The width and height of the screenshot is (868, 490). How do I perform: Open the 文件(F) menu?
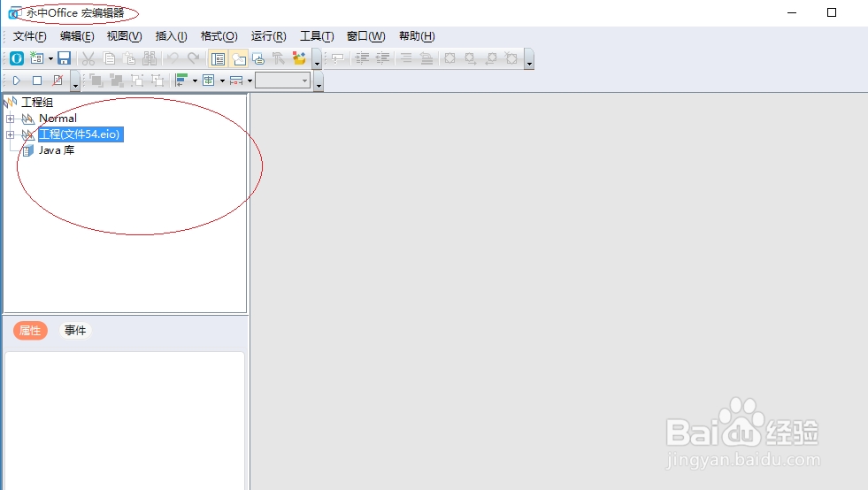pos(30,36)
